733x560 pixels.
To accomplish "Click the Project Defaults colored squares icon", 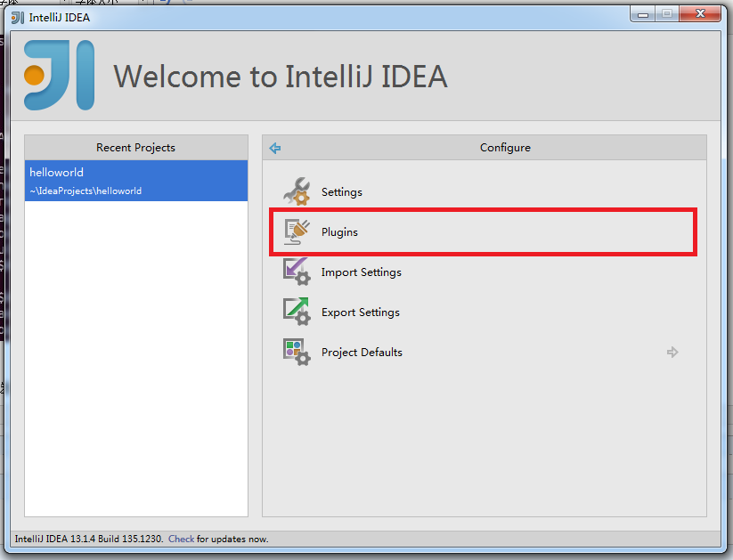I will [297, 352].
